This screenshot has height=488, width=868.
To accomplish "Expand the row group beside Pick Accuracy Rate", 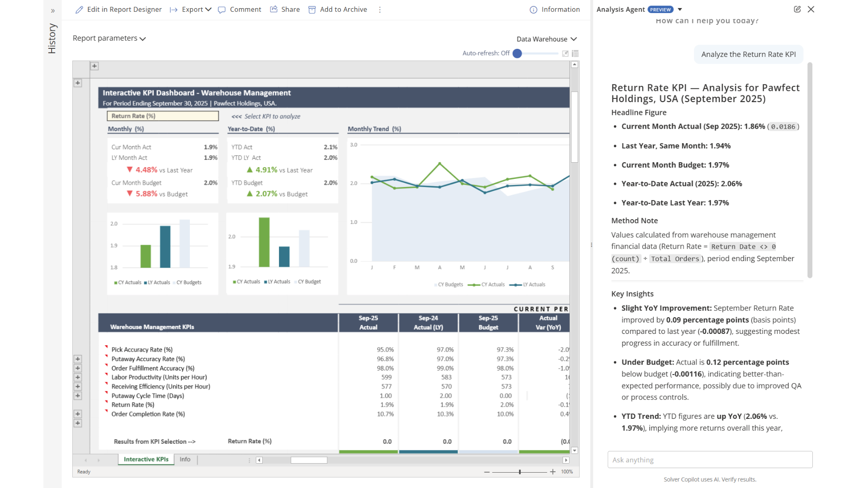I will [78, 359].
